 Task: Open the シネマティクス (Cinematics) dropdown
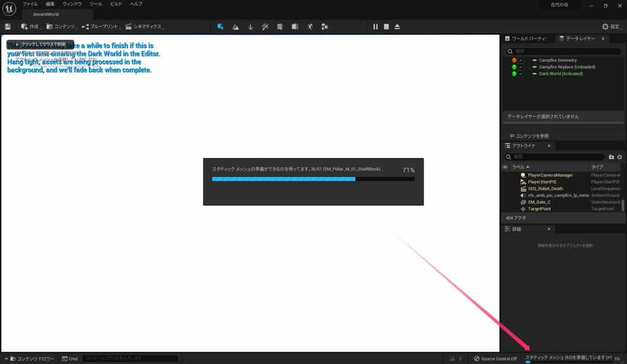click(145, 27)
